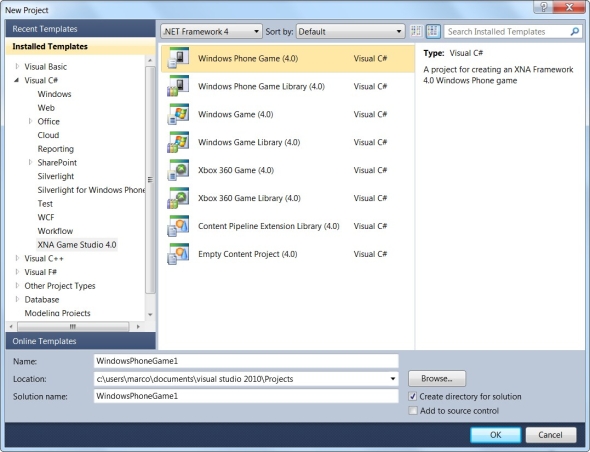Open the Recent Templates section
This screenshot has height=452, width=590.
(81, 29)
